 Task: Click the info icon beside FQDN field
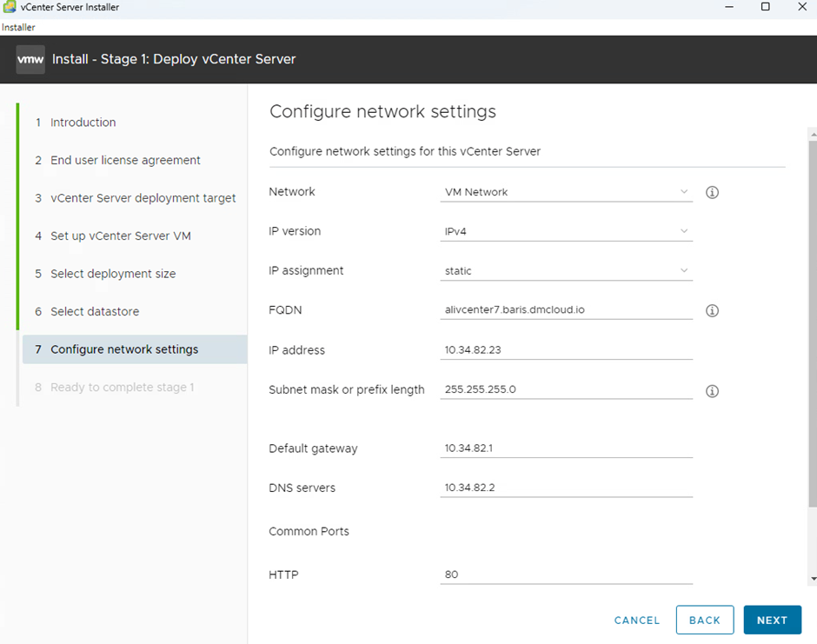(x=712, y=310)
